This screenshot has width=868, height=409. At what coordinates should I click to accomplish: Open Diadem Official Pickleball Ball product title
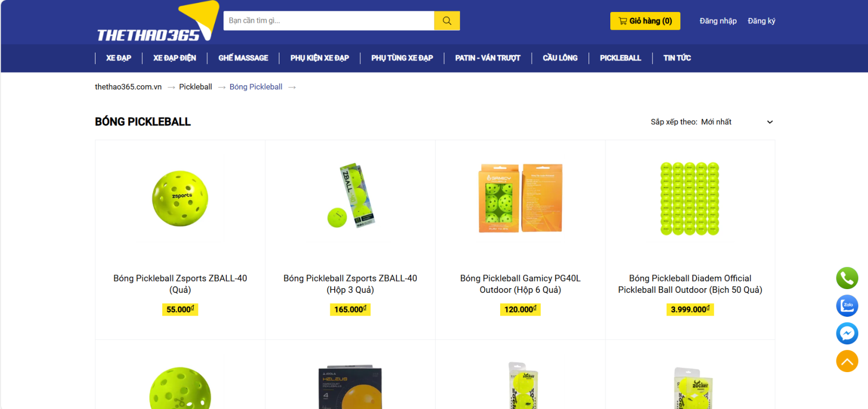[x=690, y=284]
